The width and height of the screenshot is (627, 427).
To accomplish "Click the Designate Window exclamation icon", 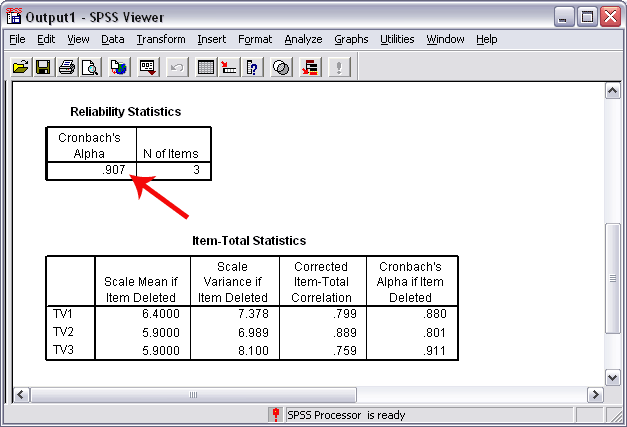I will point(339,67).
